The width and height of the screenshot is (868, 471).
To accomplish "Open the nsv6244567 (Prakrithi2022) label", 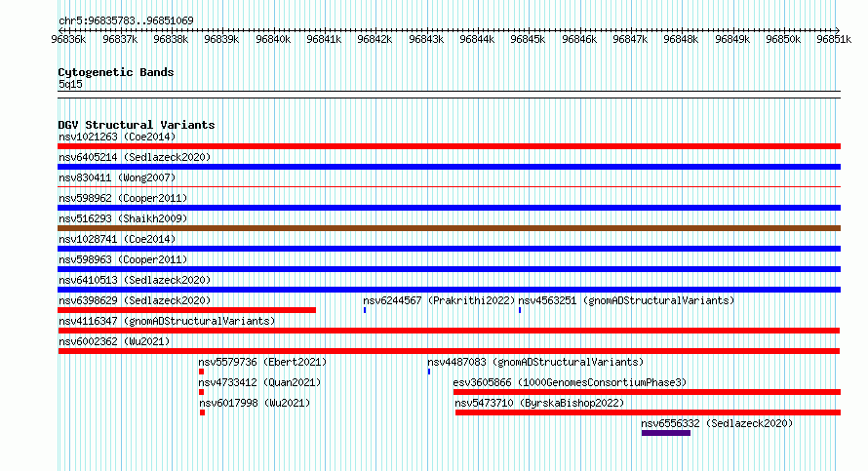I will (x=439, y=300).
